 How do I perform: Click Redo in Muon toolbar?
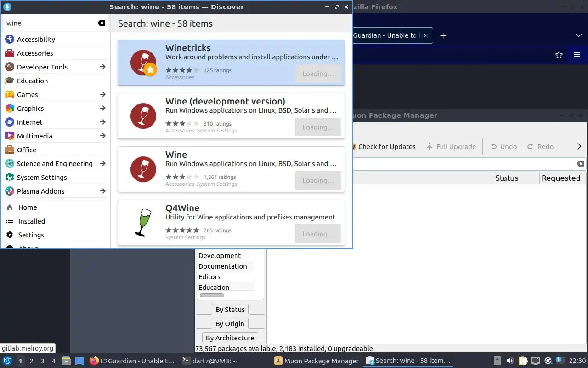[540, 147]
